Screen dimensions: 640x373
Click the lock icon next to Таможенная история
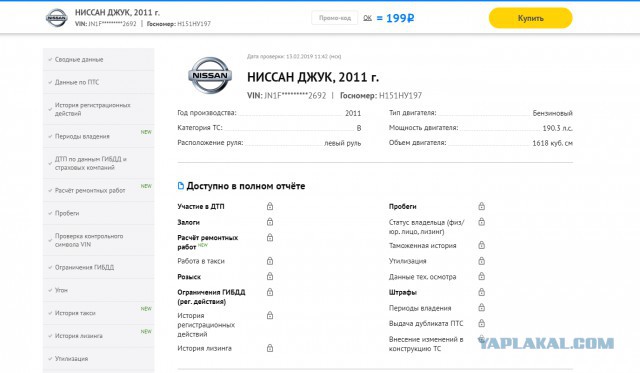pos(482,245)
